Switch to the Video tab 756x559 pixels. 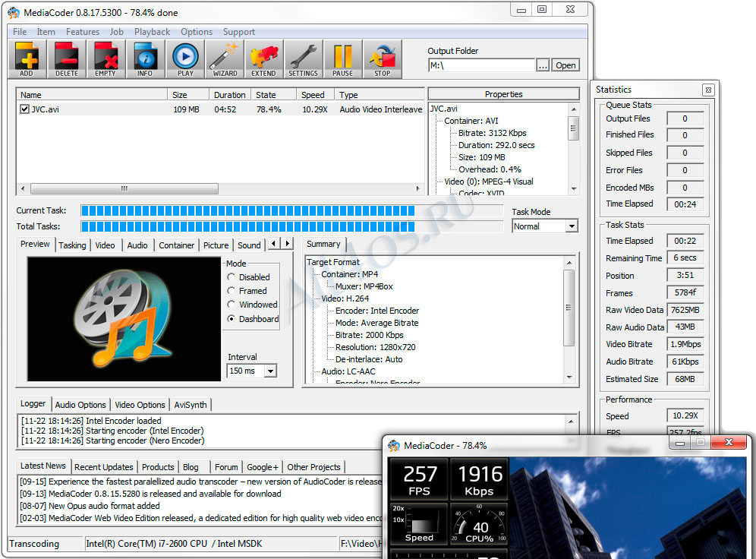(105, 245)
